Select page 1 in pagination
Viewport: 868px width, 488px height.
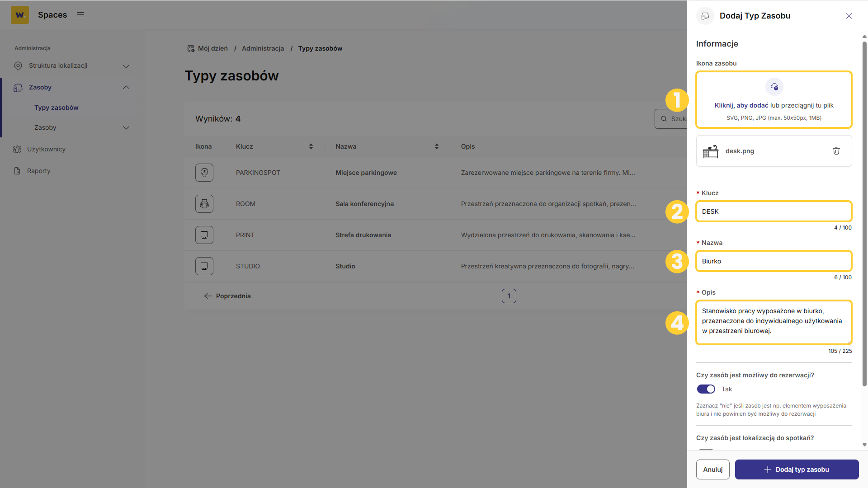pos(509,296)
